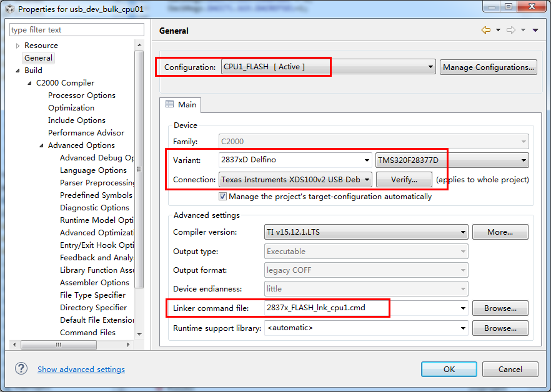Viewport: 551px width, 392px height.
Task: Select Default File Extensions in the tree
Action: pyautogui.click(x=97, y=320)
